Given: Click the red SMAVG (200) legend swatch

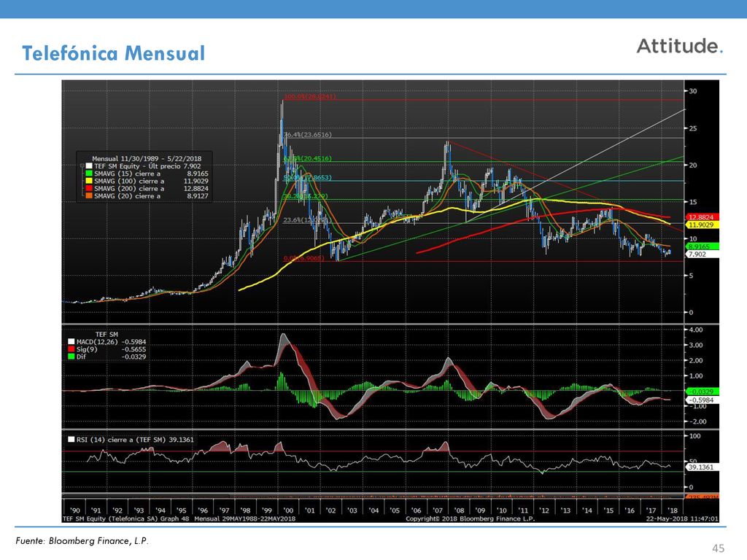Looking at the screenshot, I should [88, 189].
